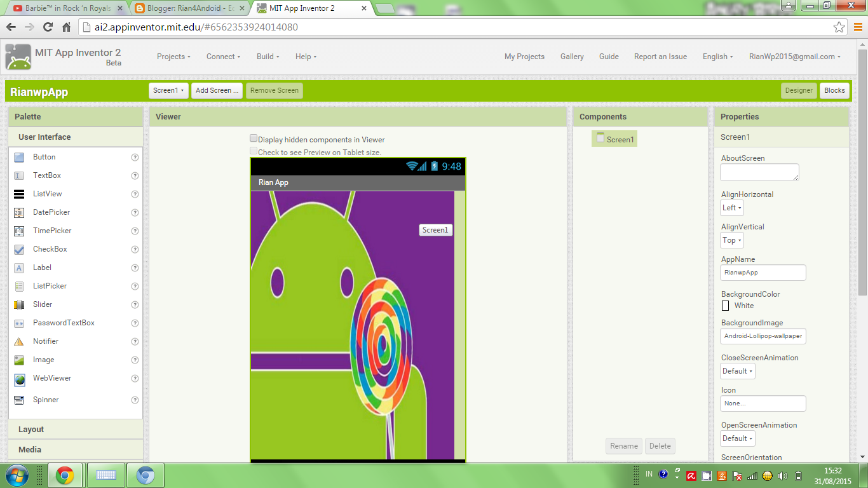
Task: Click the AboutScreen text area
Action: click(759, 172)
